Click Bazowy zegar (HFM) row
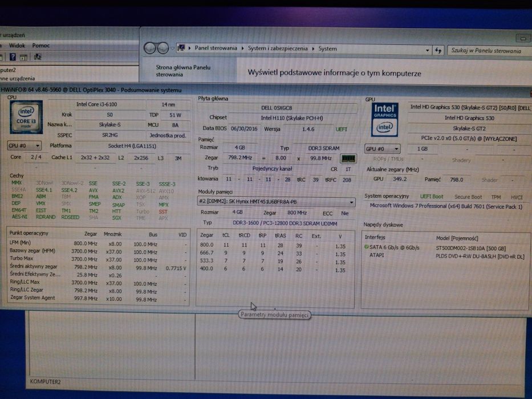Image resolution: width=532 pixels, height=399 pixels. pos(99,251)
